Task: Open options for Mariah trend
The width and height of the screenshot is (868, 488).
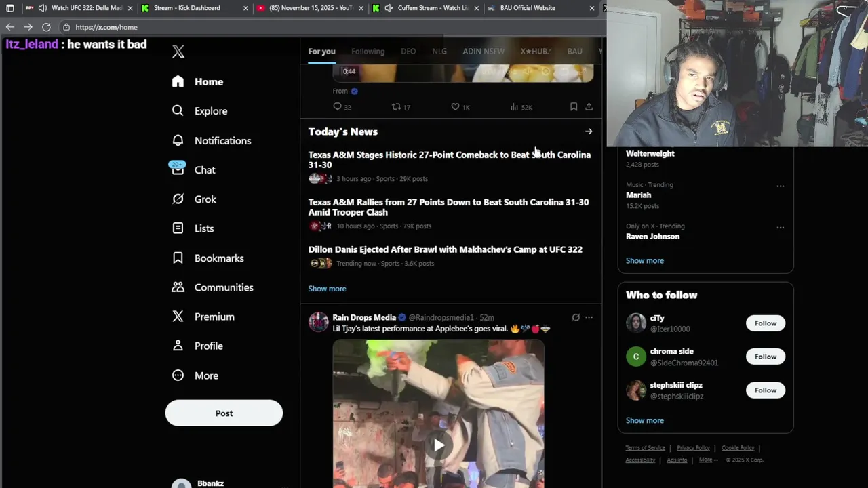Action: click(x=781, y=186)
